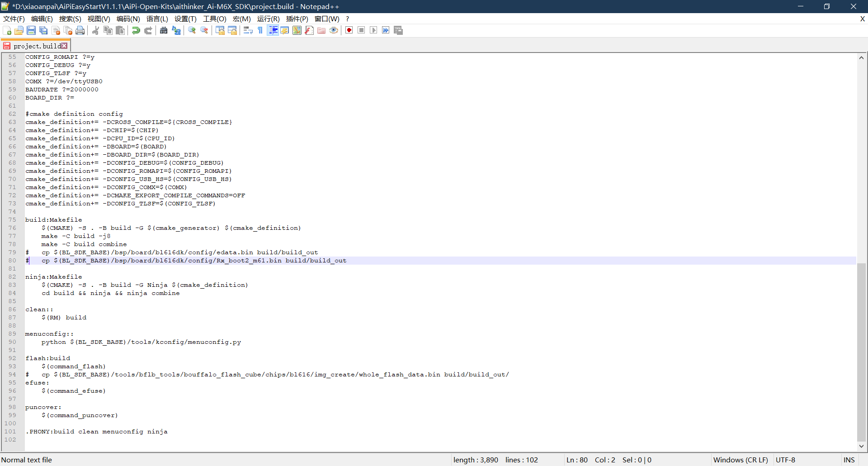Click the Ln : 80 position field

(577, 460)
